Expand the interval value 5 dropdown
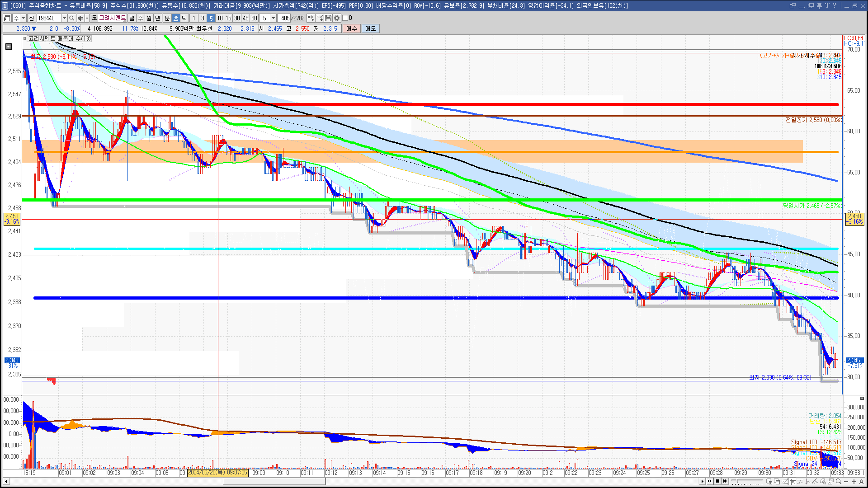The image size is (868, 488). pos(273,18)
